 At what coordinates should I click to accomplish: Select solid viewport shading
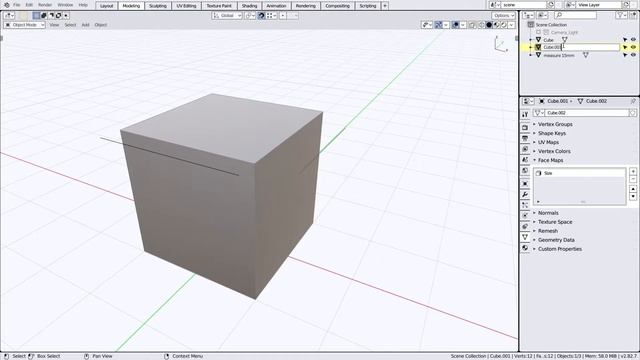489,25
